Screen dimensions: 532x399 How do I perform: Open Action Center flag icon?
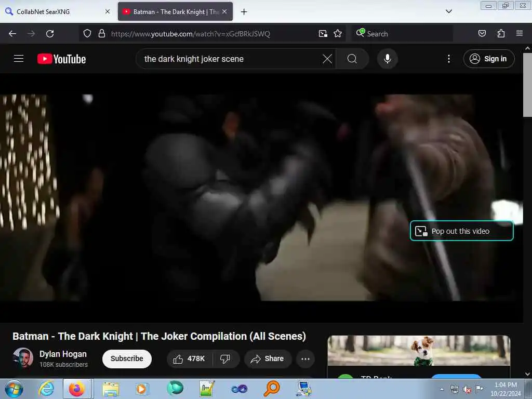click(x=480, y=389)
